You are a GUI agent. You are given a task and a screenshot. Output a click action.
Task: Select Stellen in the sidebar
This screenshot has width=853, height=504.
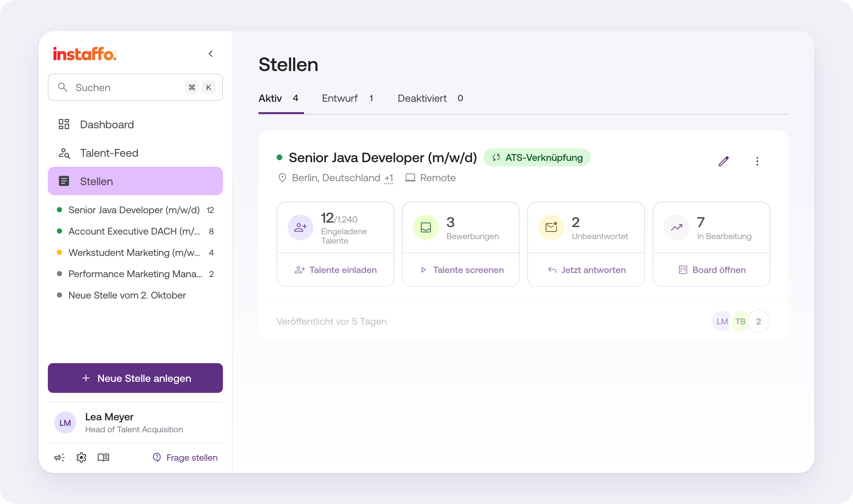(135, 181)
